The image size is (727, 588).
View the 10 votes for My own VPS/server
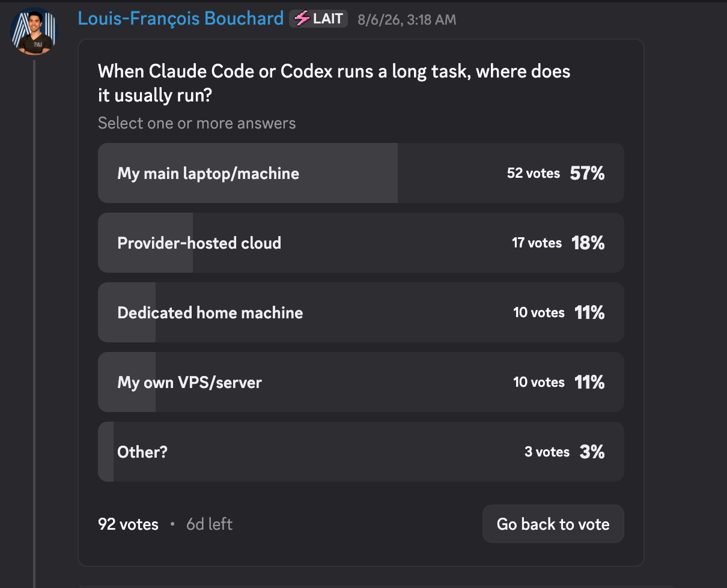tap(538, 383)
